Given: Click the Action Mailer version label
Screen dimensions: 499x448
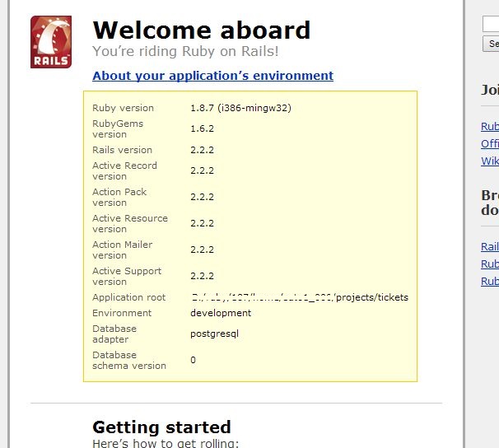Looking at the screenshot, I should [122, 250].
